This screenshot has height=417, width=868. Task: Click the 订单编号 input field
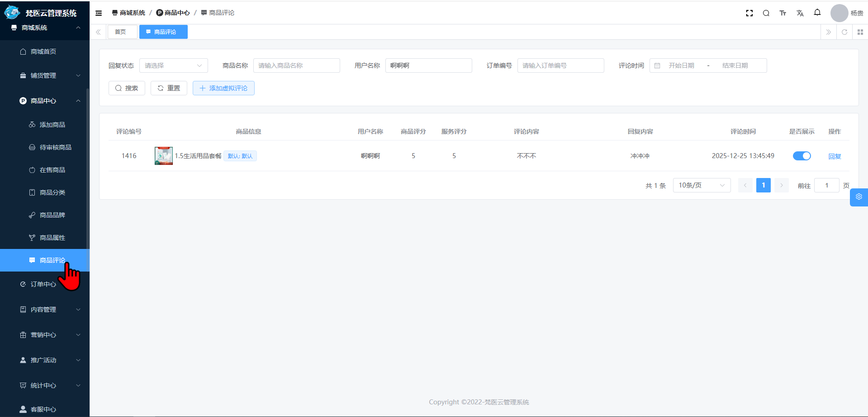tap(560, 66)
